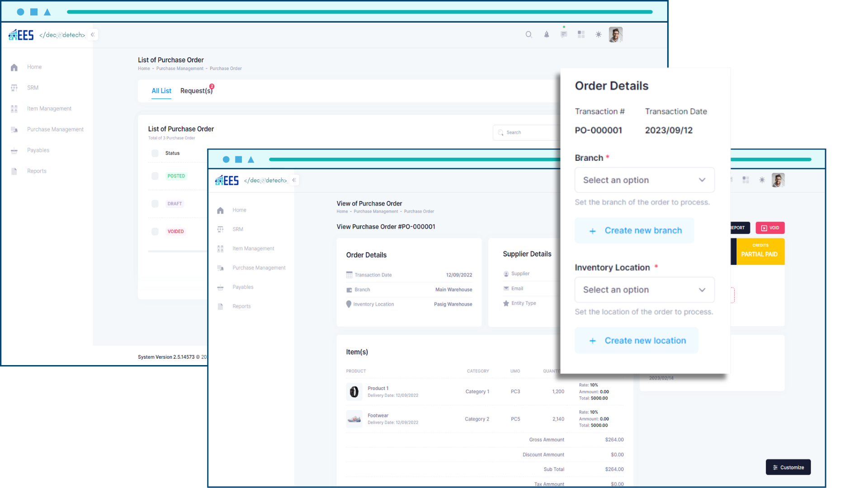Image resolution: width=868 pixels, height=488 pixels.
Task: Click the Payables sidebar navigation icon
Action: (14, 150)
